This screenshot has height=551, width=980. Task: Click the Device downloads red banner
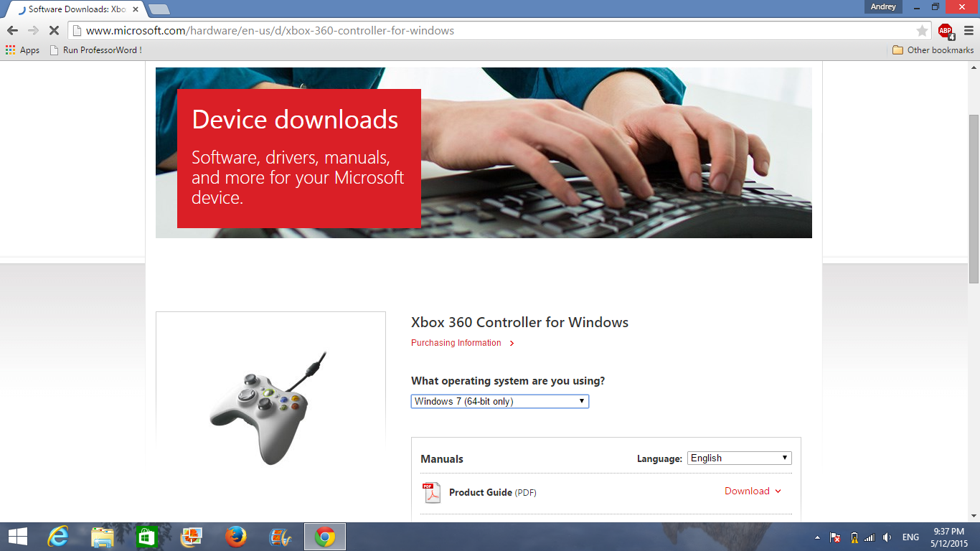click(x=299, y=159)
